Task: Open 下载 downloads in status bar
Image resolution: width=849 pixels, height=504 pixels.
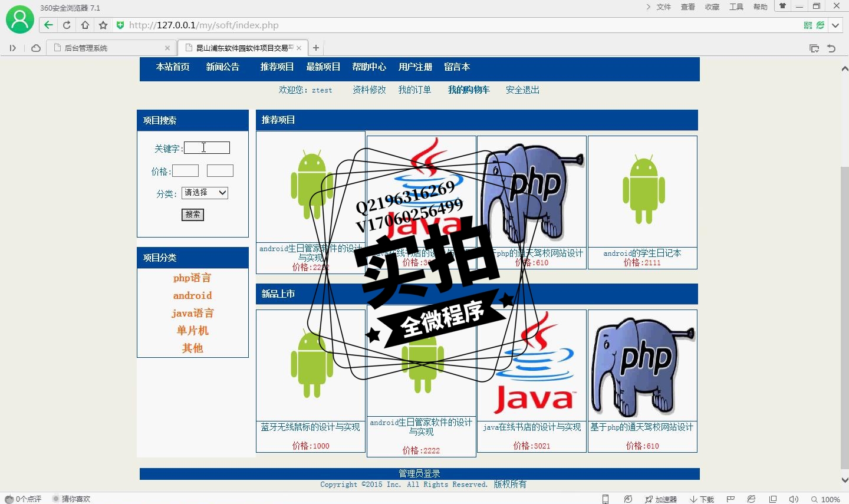Action: pos(702,499)
